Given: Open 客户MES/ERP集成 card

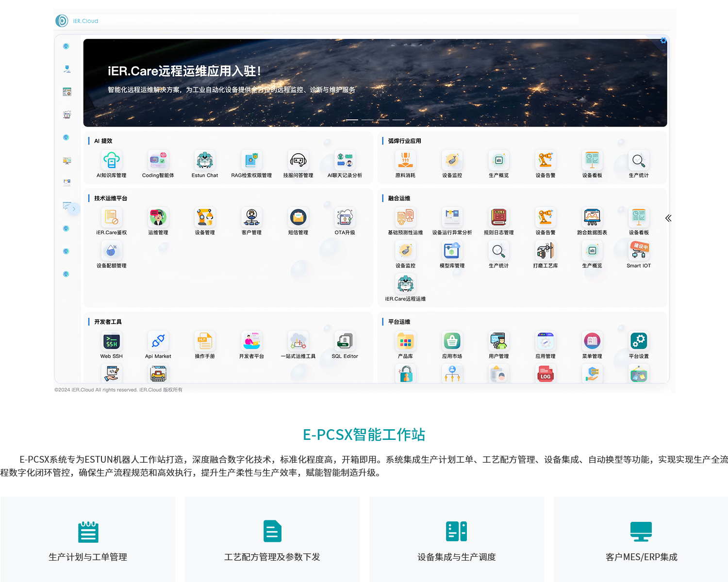Looking at the screenshot, I should (x=641, y=539).
